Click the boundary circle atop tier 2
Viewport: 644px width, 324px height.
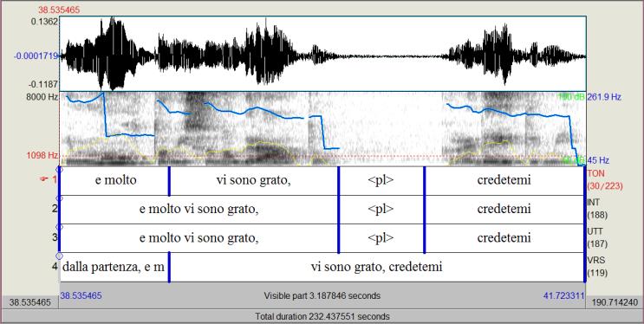tap(59, 198)
